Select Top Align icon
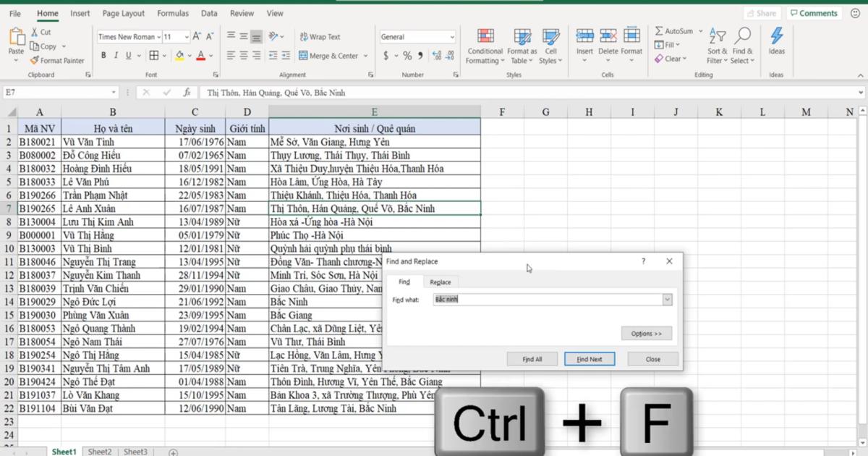The height and width of the screenshot is (456, 868). point(231,36)
